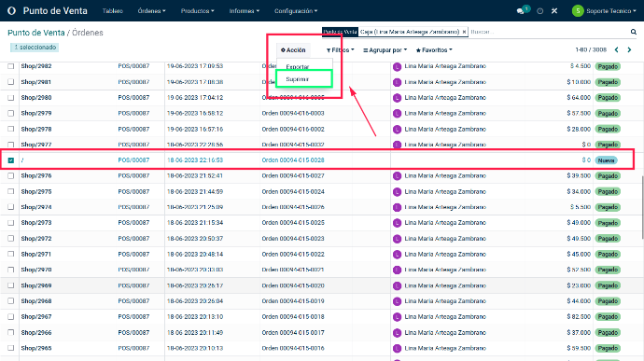Viewport: 644px width, 361px height.
Task: Remove the Caja filter facet
Action: click(464, 32)
